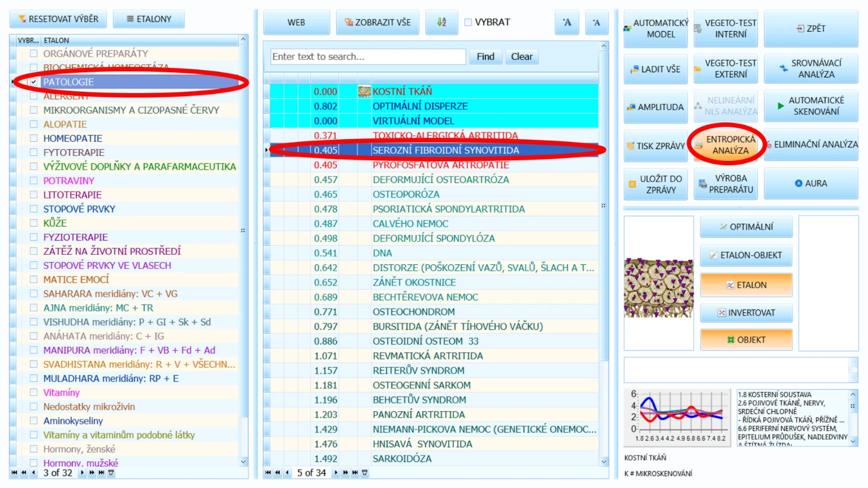868x488 pixels.
Task: Open the Aura view
Action: click(x=811, y=183)
